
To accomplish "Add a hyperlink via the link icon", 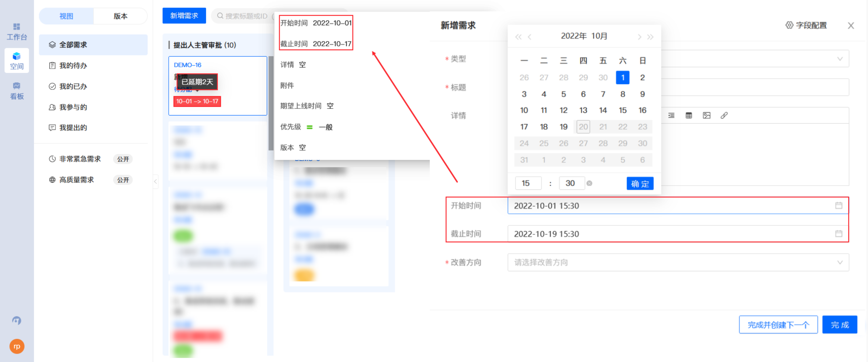I will tap(724, 115).
